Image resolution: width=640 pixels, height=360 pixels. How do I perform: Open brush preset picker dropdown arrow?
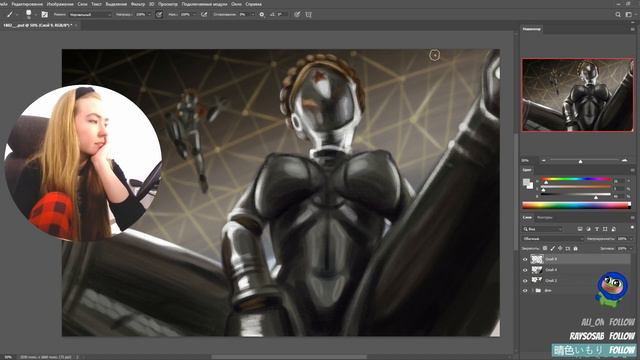click(x=36, y=14)
